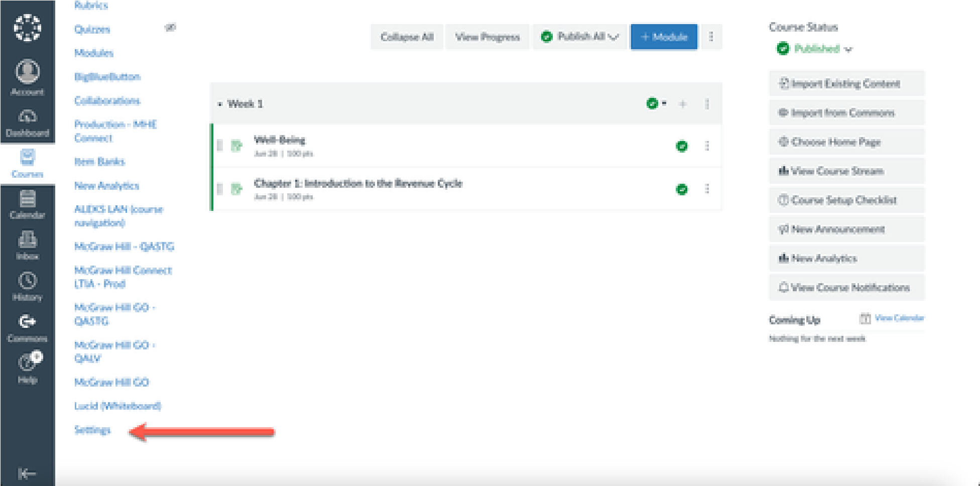Open the Inbox icon in sidebar
Screen dimensions: 980x486
pos(27,240)
